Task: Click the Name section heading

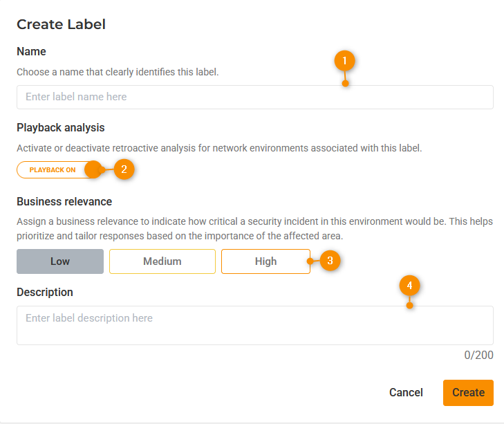Action: tap(31, 52)
